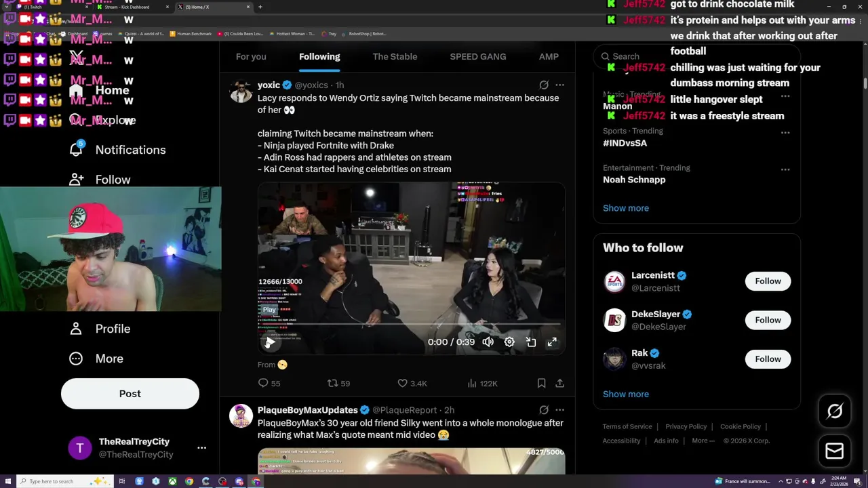Open Xbox app in taskbar
The width and height of the screenshot is (868, 488).
pos(173,481)
